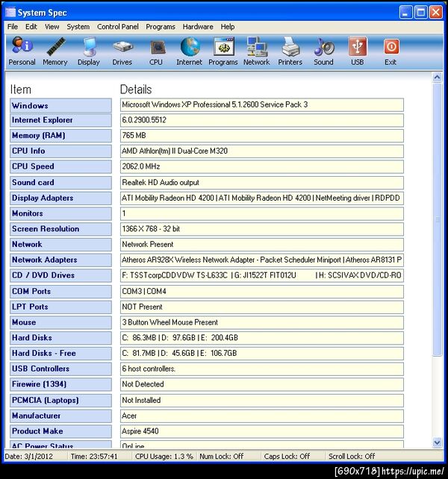This screenshot has width=448, height=479.
Task: Click the Internet globe icon
Action: click(190, 51)
